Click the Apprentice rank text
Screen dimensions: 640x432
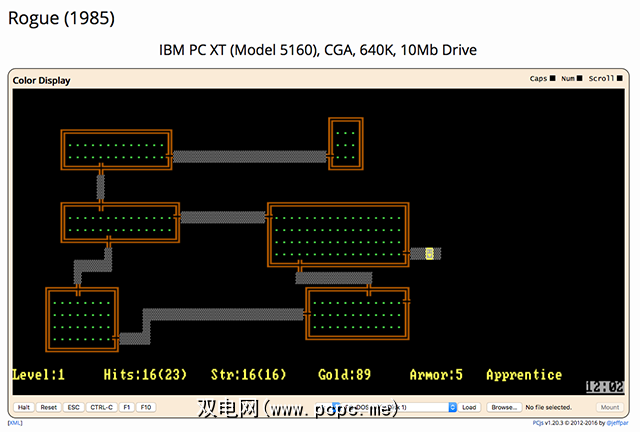[524, 374]
